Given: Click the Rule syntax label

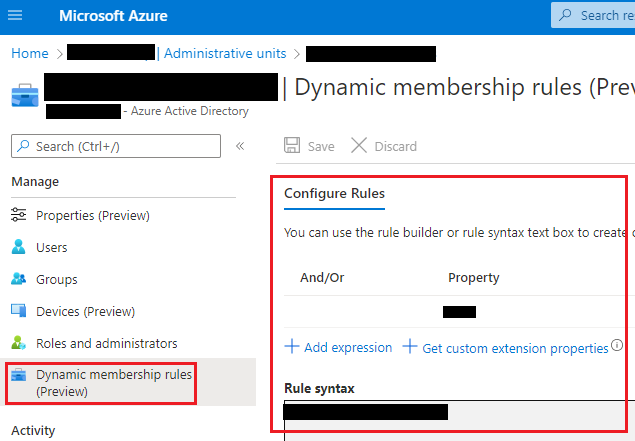Looking at the screenshot, I should [319, 389].
